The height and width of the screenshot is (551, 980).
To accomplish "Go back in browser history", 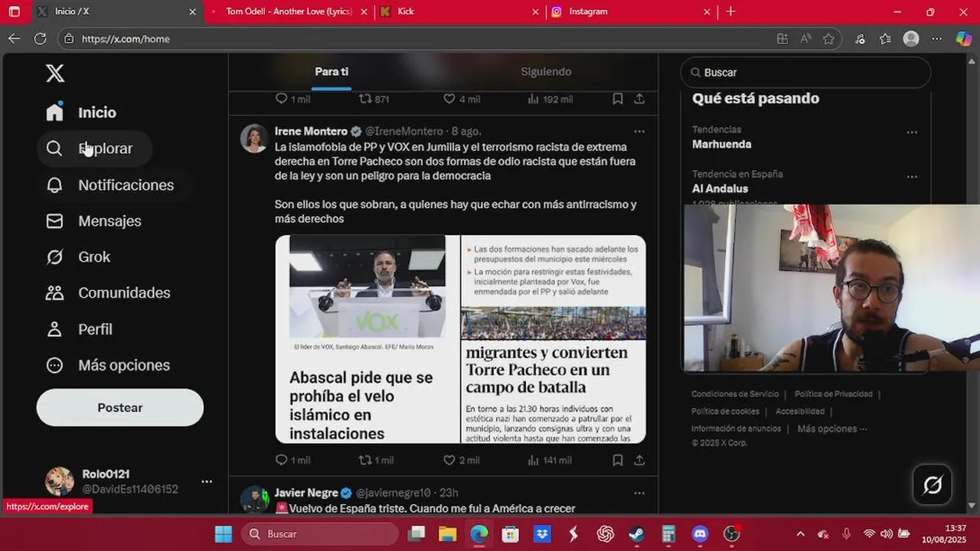I will (x=15, y=38).
